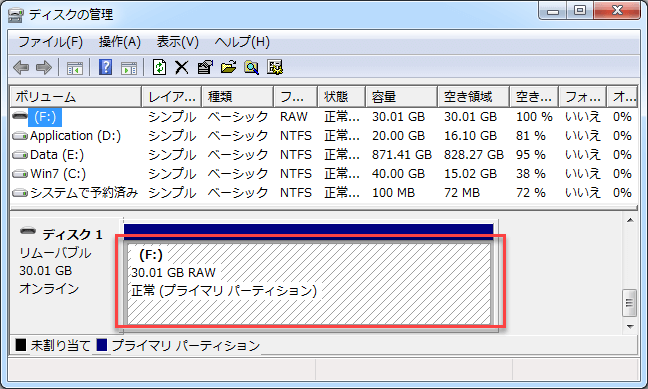Open the Help question mark icon

coord(105,67)
